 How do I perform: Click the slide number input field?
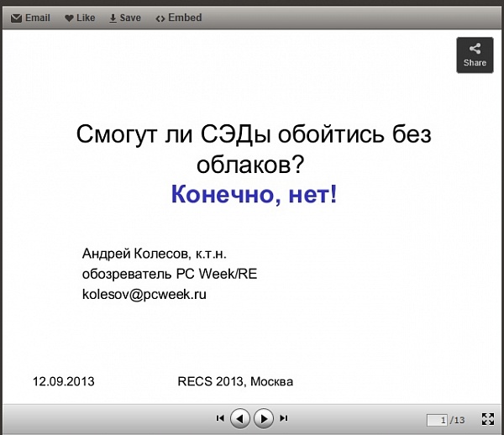click(437, 420)
